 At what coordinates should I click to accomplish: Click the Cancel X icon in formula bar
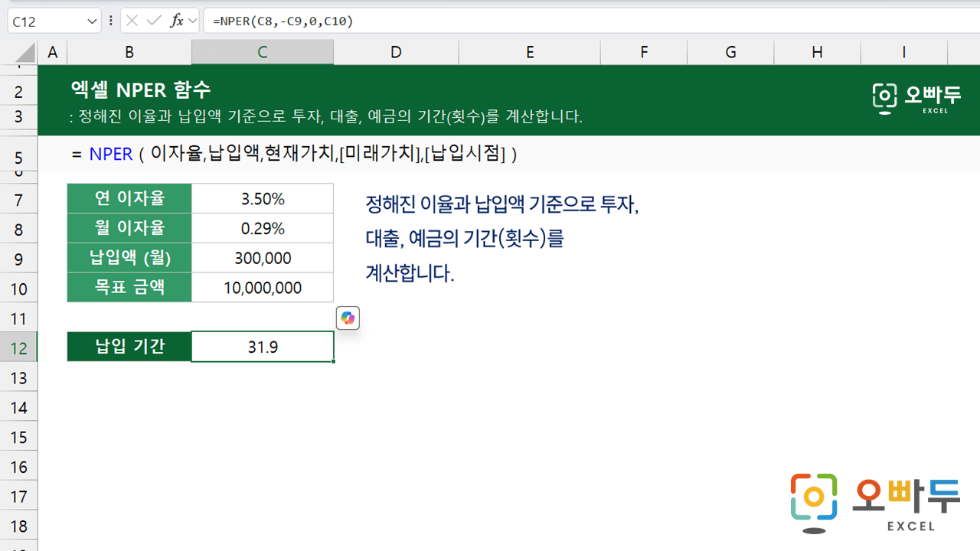click(132, 21)
